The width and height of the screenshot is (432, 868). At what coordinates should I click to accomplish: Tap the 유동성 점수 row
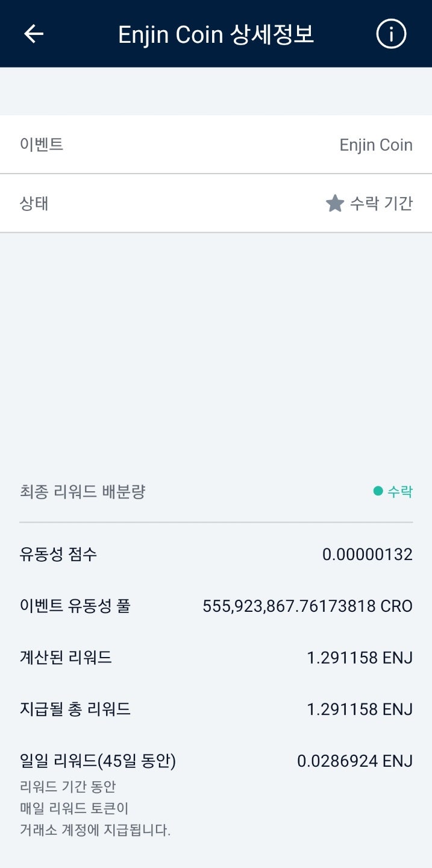tap(216, 553)
